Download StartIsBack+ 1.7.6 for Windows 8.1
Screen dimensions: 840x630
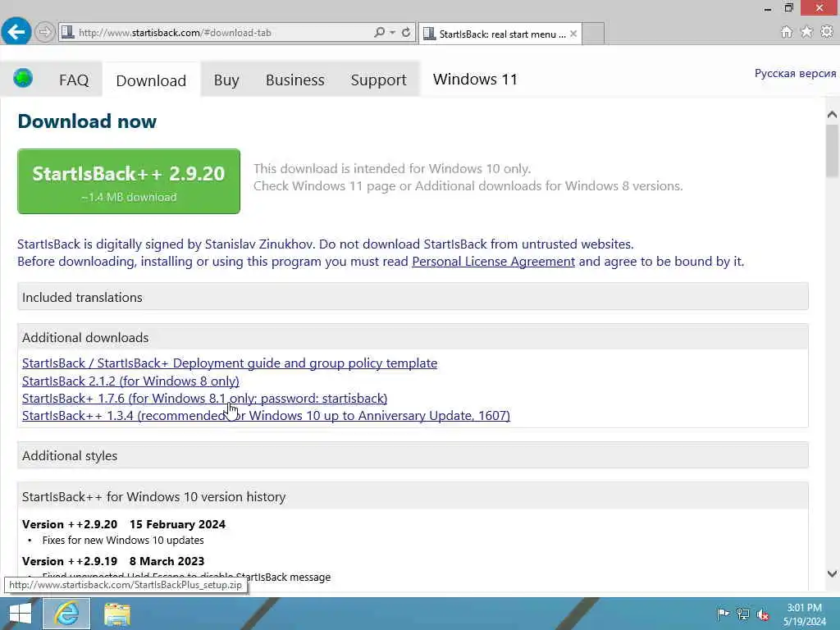pos(204,399)
